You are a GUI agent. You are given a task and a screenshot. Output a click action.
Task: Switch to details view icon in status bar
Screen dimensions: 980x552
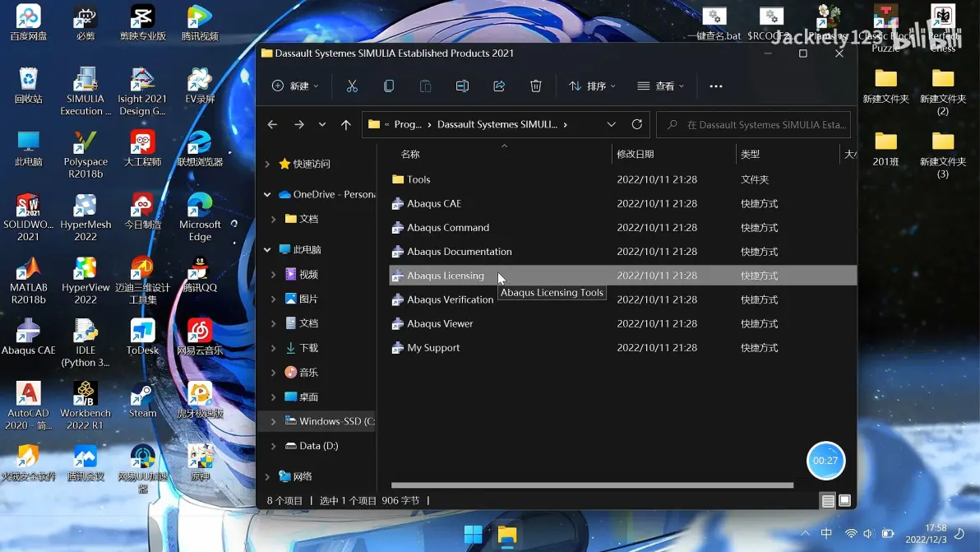click(828, 501)
